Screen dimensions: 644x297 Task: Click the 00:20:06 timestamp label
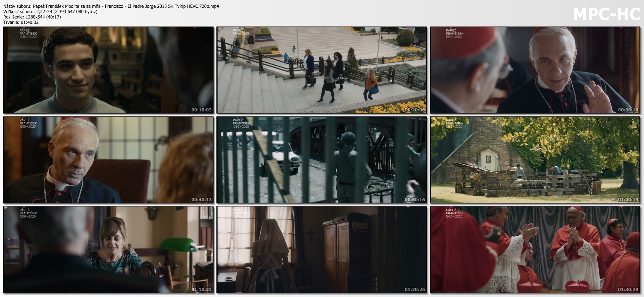point(415,110)
